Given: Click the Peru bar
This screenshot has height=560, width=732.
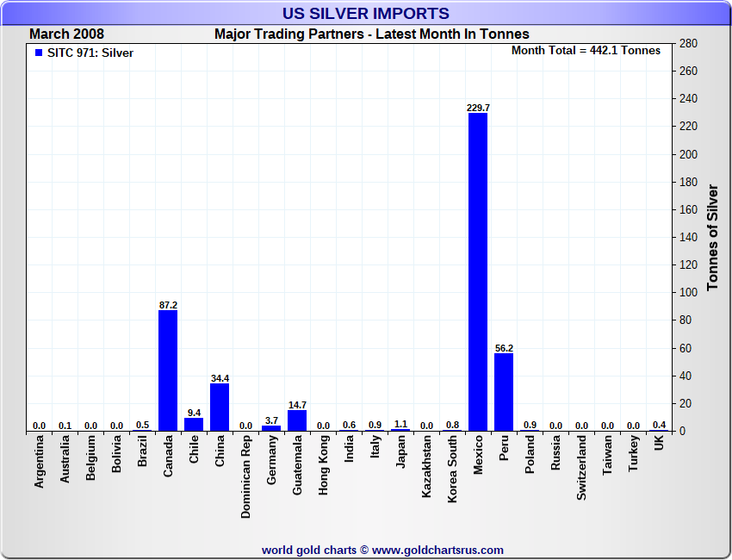Looking at the screenshot, I should click(504, 392).
